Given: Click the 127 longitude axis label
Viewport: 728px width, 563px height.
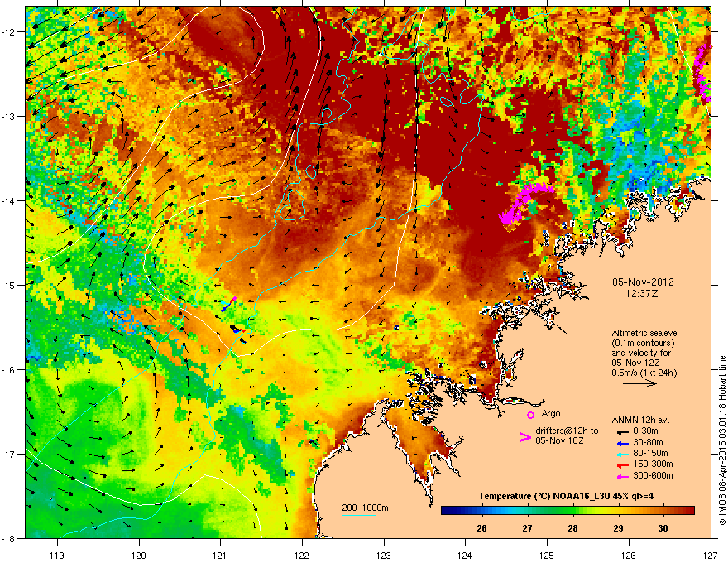Looking at the screenshot, I should 711,555.
